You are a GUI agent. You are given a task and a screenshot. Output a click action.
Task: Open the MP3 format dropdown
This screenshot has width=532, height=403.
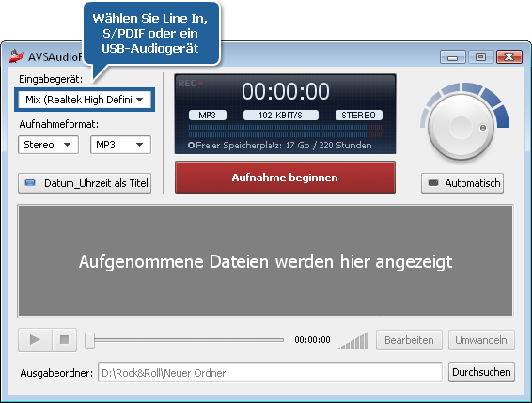[120, 145]
